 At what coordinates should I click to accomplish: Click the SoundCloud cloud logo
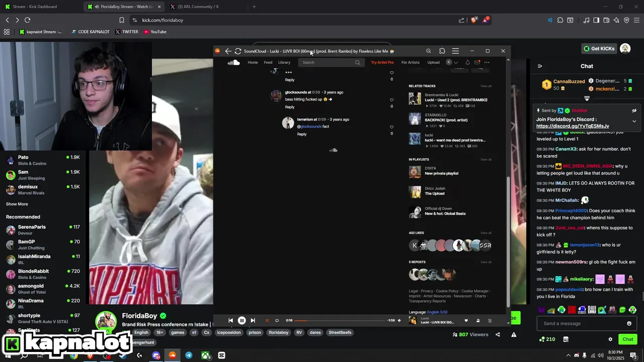coord(233,62)
